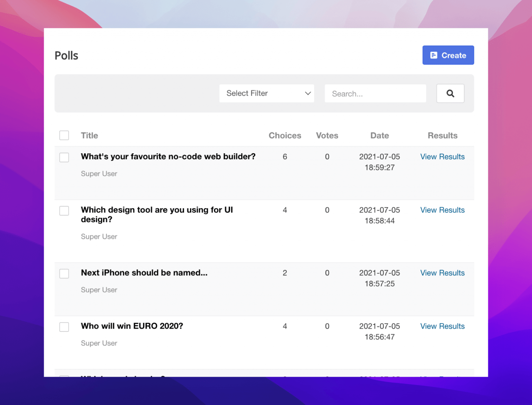Image resolution: width=532 pixels, height=405 pixels.
Task: Open the "What's your favourite no-code web builder?" poll
Action: 168,157
